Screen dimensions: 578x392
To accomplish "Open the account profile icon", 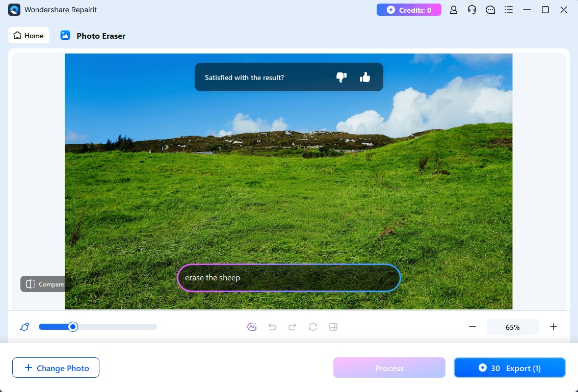I will tap(454, 9).
